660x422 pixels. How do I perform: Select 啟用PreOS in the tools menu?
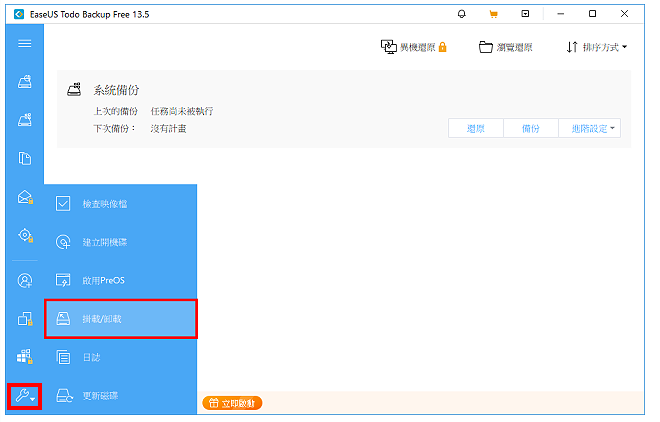pyautogui.click(x=120, y=280)
